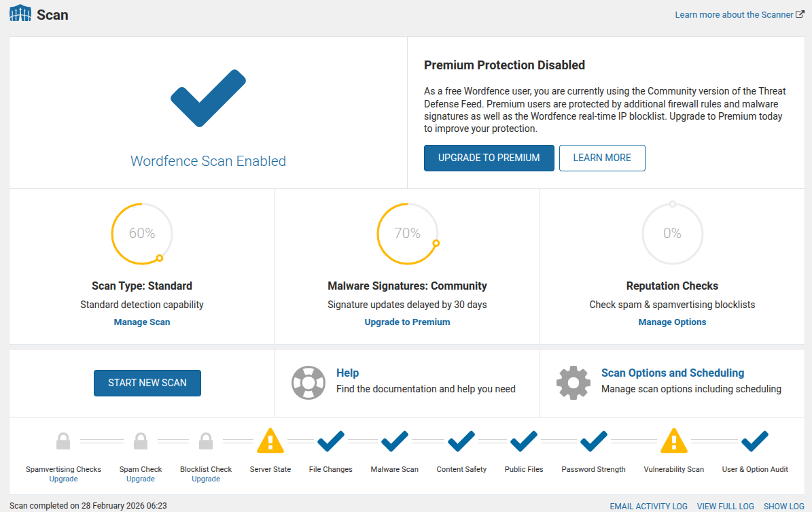
Task: Click the Server State warning triangle icon
Action: click(270, 441)
